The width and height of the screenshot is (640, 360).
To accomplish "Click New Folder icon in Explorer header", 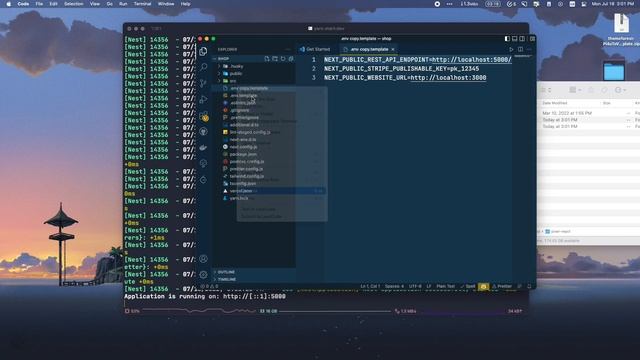I will tap(275, 59).
